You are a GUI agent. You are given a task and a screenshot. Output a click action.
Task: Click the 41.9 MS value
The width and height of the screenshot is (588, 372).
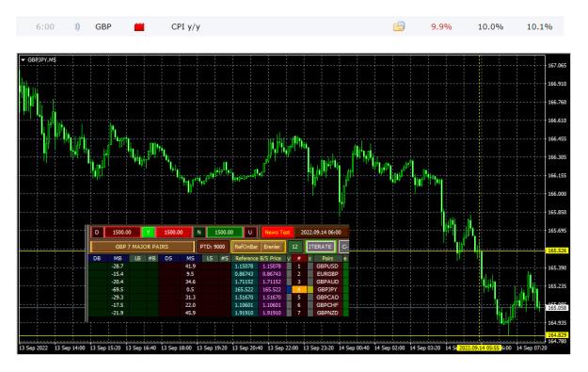(190, 267)
